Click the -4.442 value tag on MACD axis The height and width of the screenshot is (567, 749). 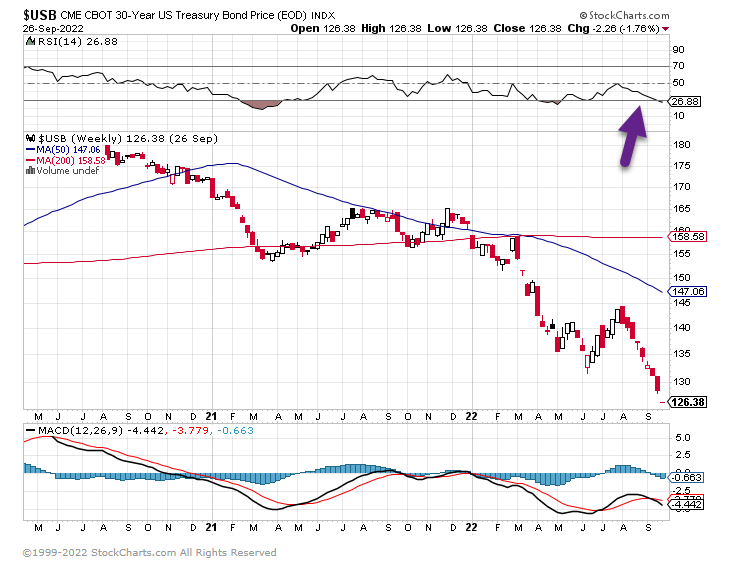[x=686, y=504]
